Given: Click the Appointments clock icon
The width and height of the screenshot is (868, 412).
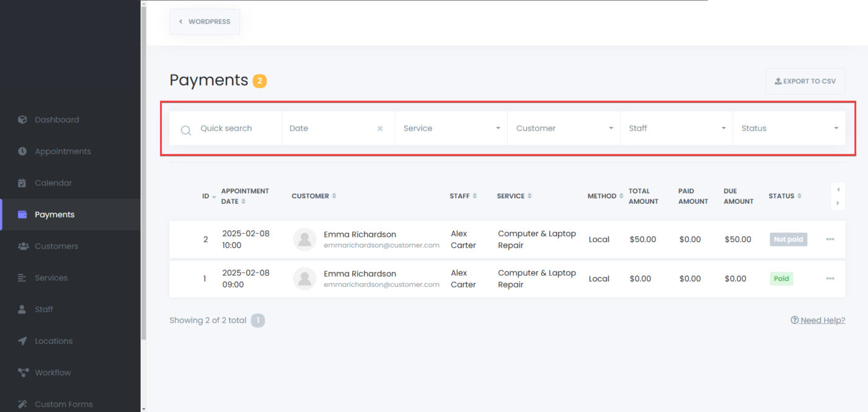Looking at the screenshot, I should tap(22, 151).
